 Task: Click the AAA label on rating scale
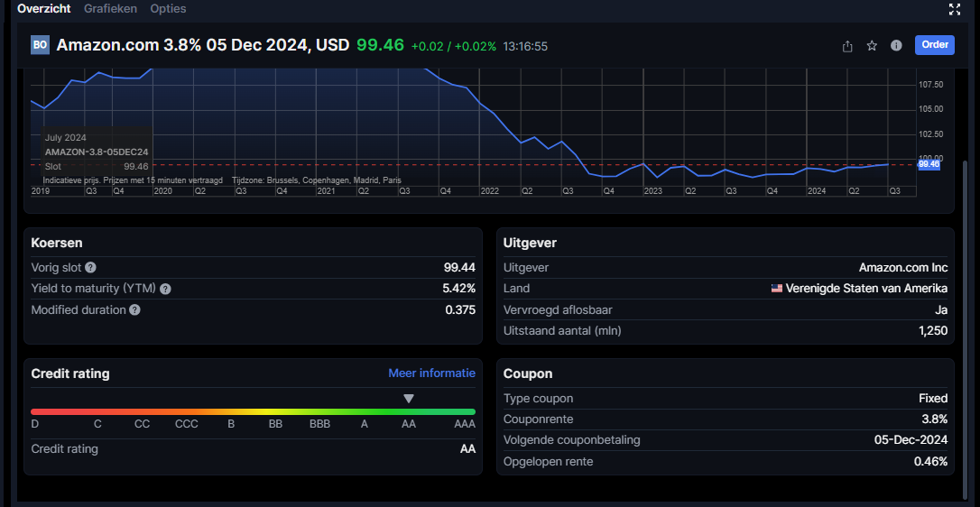465,424
